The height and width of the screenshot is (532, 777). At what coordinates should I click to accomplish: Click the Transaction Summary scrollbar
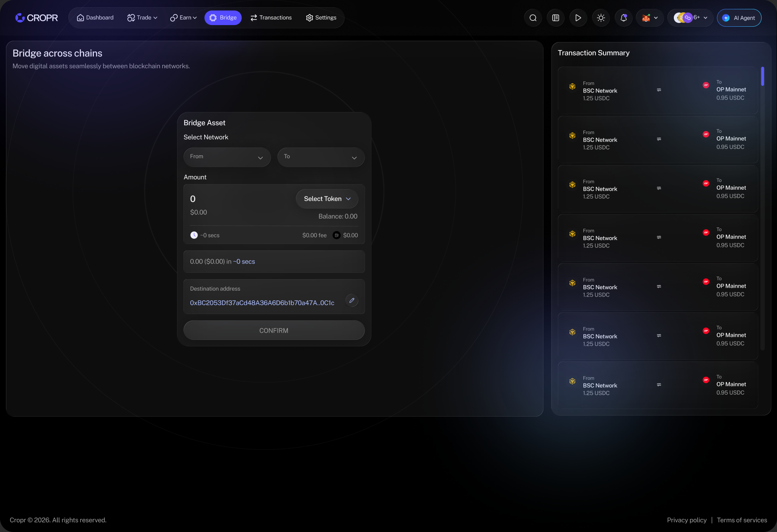click(x=763, y=76)
